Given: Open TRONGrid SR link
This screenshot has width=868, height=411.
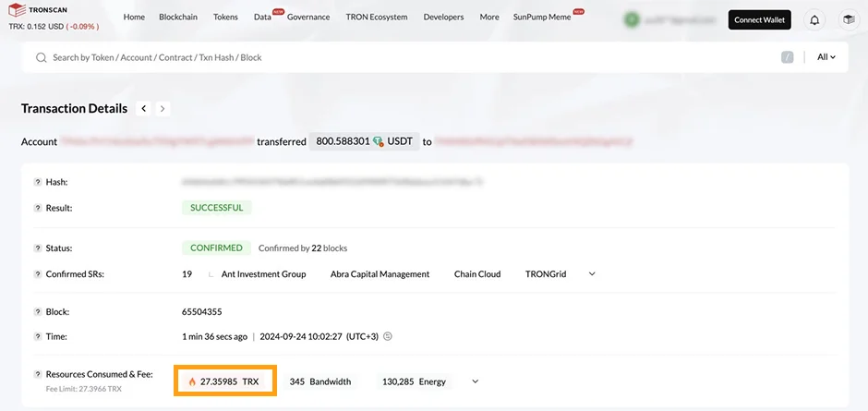Looking at the screenshot, I should pos(546,274).
